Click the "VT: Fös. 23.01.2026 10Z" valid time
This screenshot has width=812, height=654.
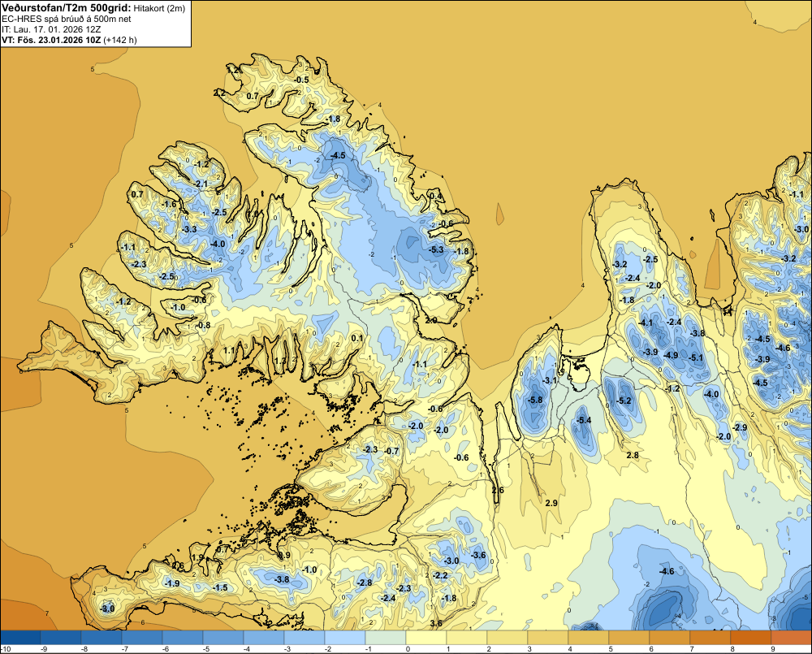[x=51, y=40]
